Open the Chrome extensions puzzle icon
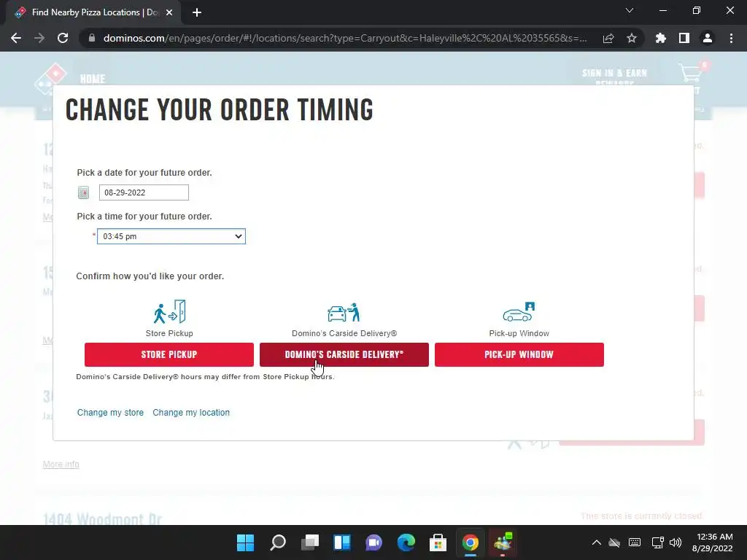This screenshot has height=560, width=747. (661, 38)
